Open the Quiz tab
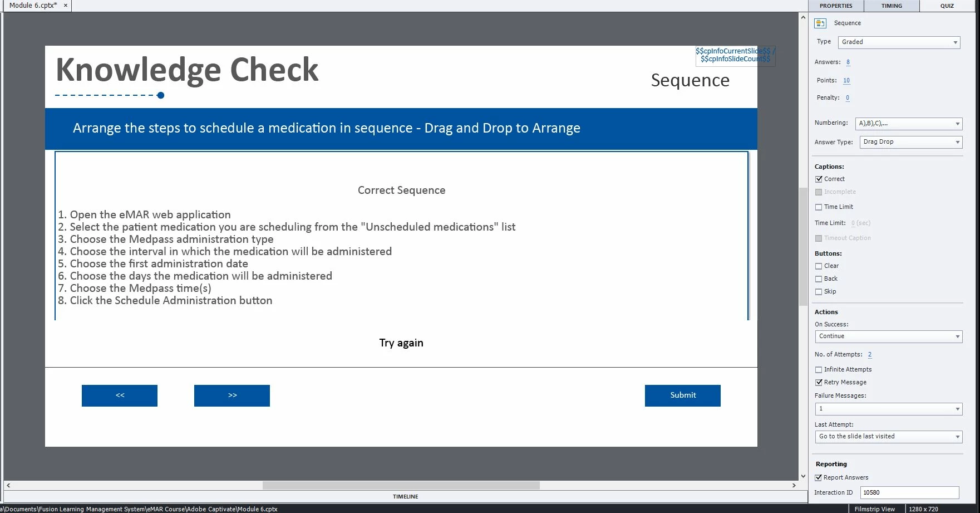 click(x=947, y=6)
